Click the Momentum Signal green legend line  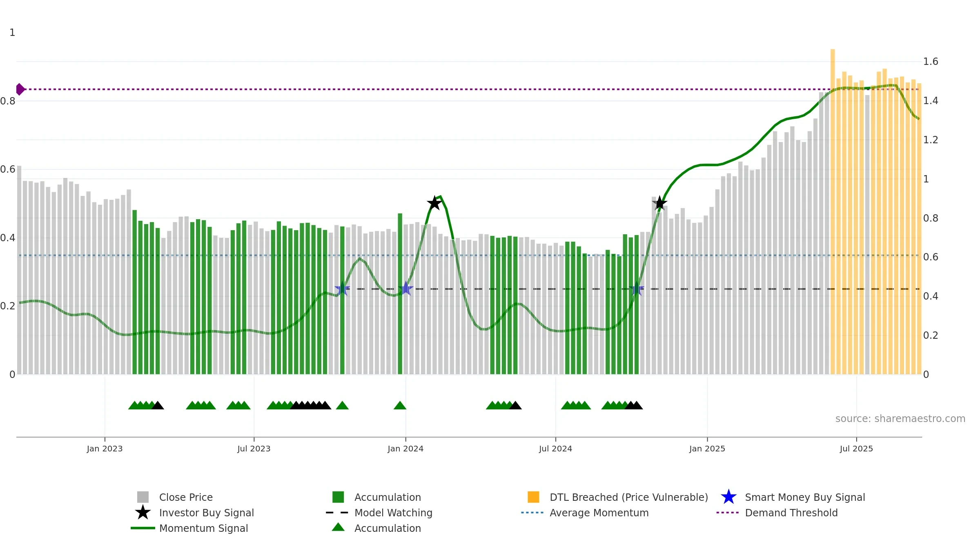point(143,528)
